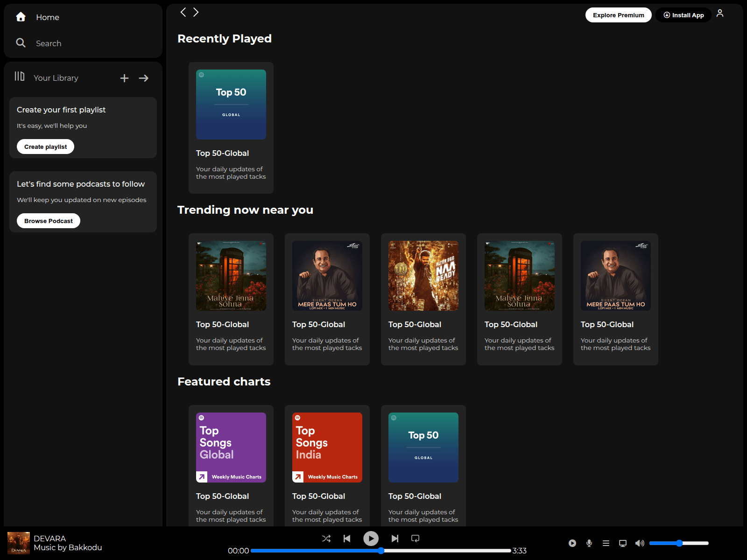Open user profile icon
The width and height of the screenshot is (747, 560).
[x=720, y=14]
